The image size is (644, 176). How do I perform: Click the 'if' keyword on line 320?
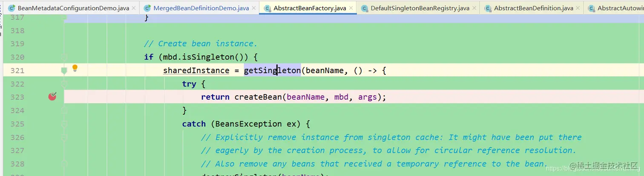coord(149,57)
